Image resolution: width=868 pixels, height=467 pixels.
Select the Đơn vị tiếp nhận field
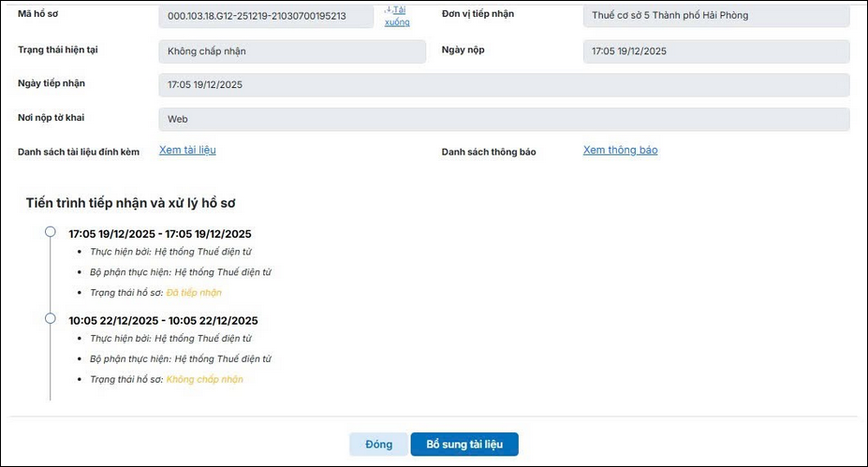click(715, 16)
